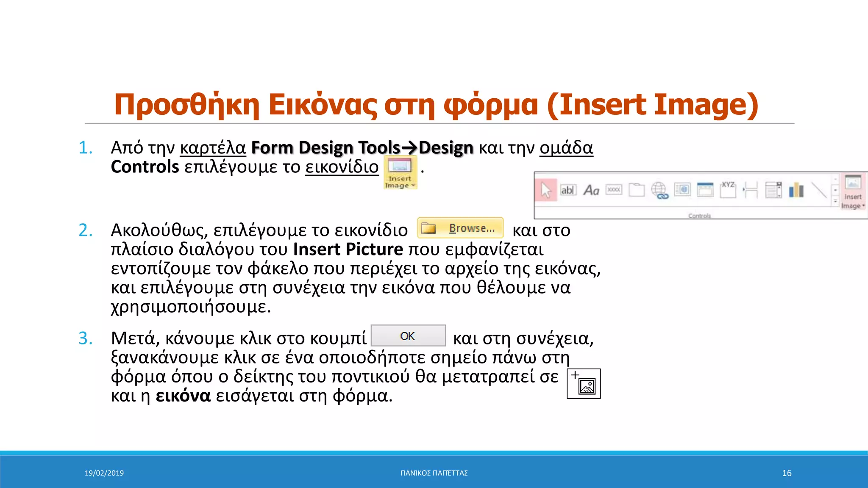Expand the Controls gallery More arrow
868x488 pixels.
click(x=835, y=201)
